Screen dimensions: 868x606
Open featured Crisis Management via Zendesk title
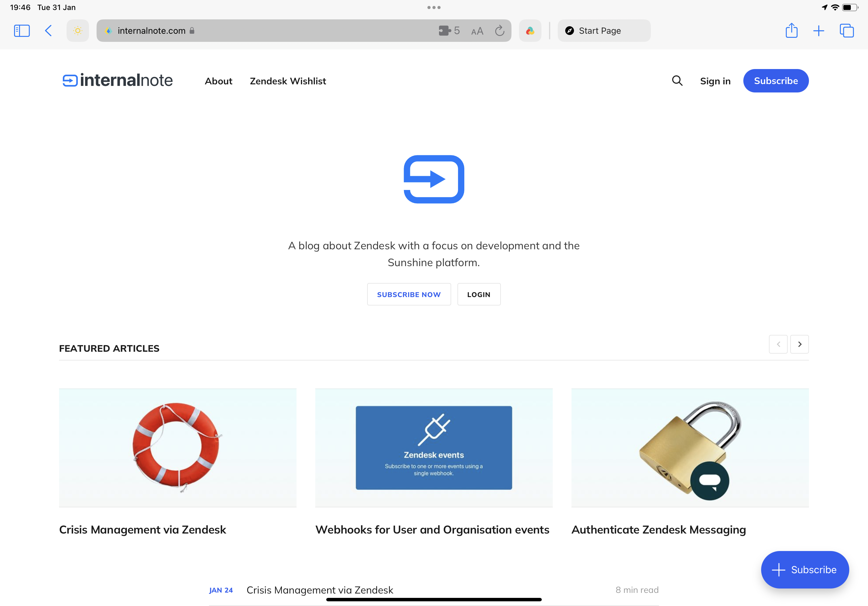pos(142,530)
